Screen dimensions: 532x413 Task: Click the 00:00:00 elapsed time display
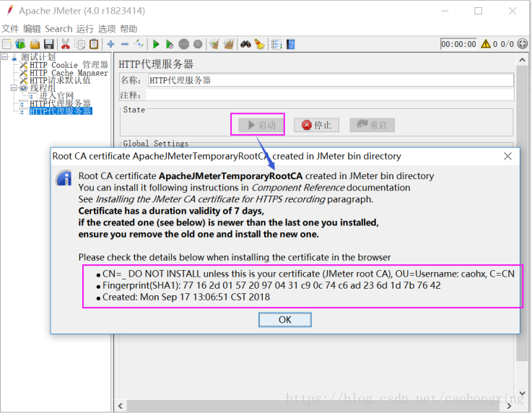[x=458, y=44]
